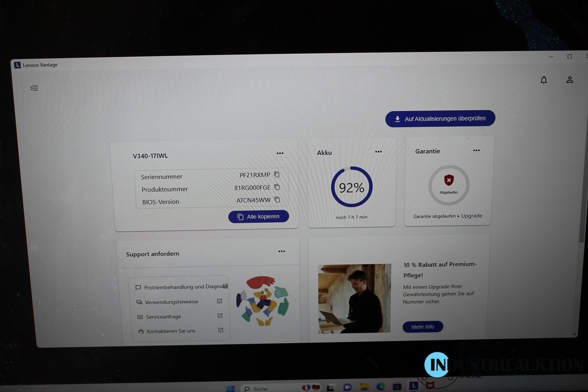The image size is (588, 392).
Task: Open Microsoft Store from the taskbar
Action: (397, 386)
